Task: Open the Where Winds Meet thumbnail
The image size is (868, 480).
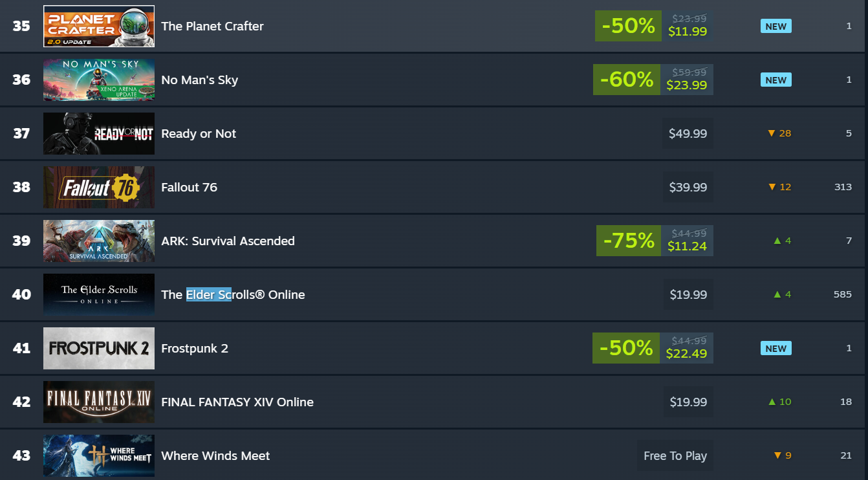Action: 99,456
